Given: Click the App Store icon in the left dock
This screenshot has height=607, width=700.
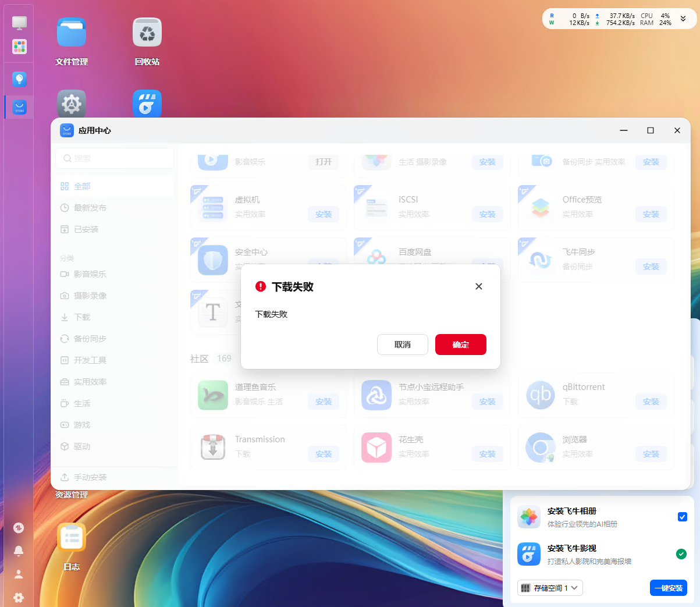Looking at the screenshot, I should point(19,107).
